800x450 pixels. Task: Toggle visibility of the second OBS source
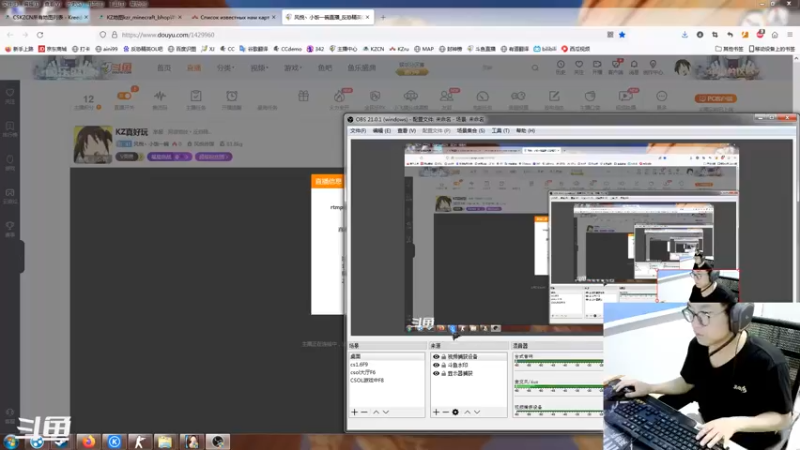pos(436,365)
